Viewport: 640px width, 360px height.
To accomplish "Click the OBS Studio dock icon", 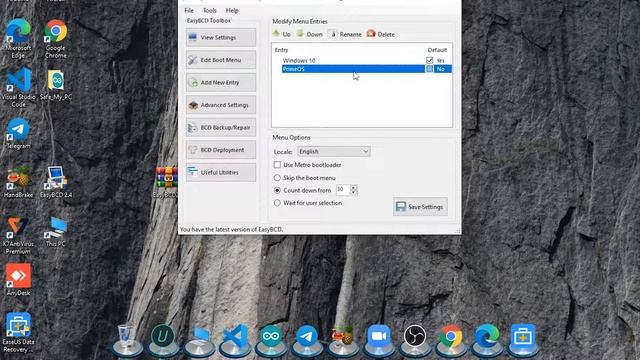I will (x=415, y=336).
